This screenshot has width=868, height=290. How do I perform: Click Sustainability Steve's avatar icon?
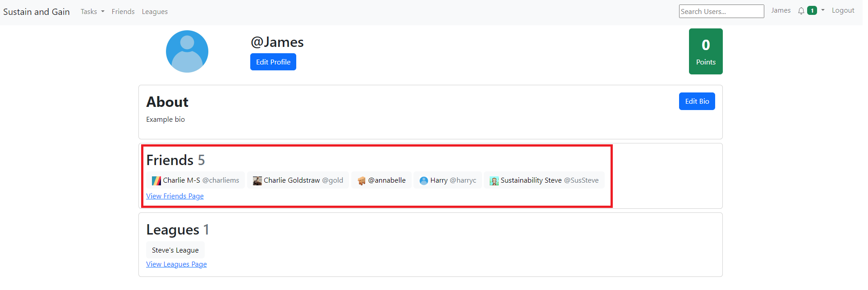[494, 180]
